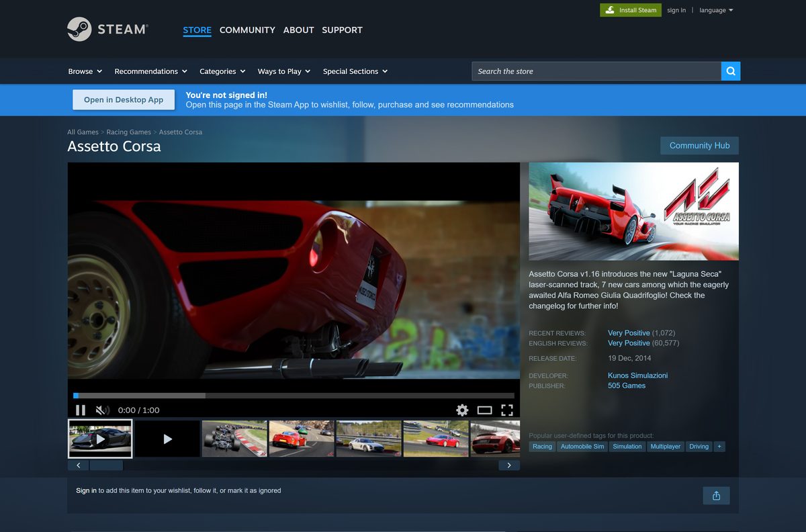Screen dimensions: 806x532
Task: Open the language dropdown
Action: pyautogui.click(x=716, y=10)
